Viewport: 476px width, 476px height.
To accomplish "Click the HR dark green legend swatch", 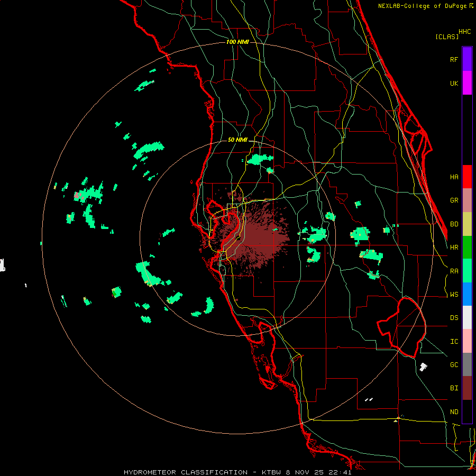I will 467,248.
